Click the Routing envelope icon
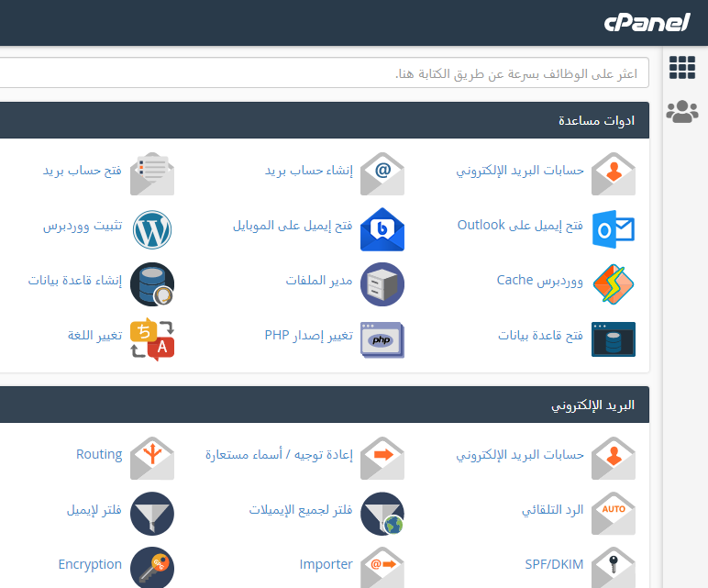This screenshot has width=708, height=588. point(152,458)
